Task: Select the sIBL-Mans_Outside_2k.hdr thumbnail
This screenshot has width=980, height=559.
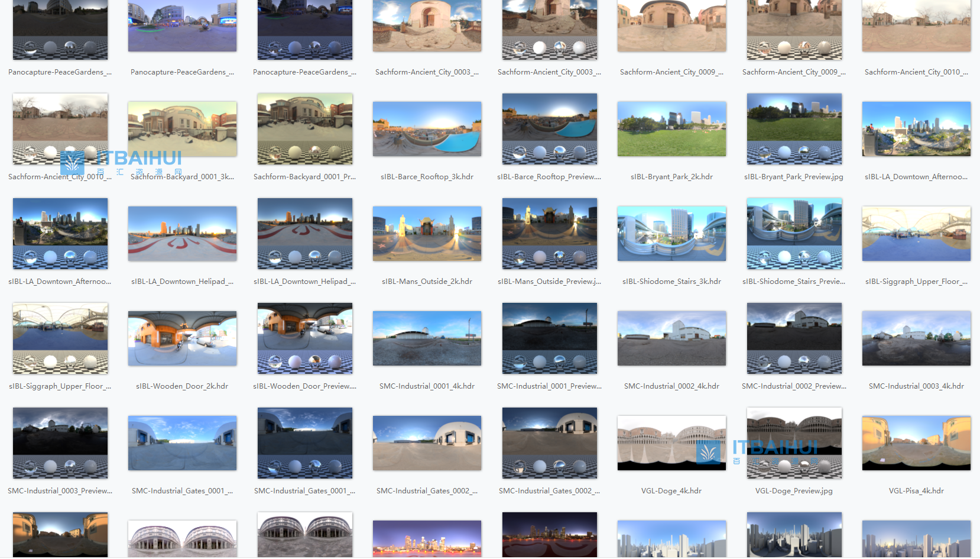Action: [427, 234]
